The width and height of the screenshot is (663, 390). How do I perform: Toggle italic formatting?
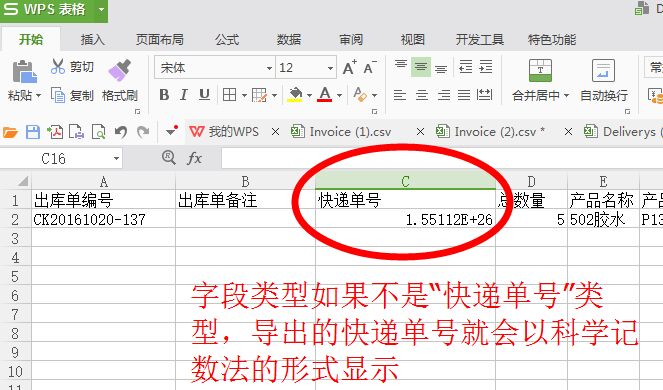click(184, 95)
